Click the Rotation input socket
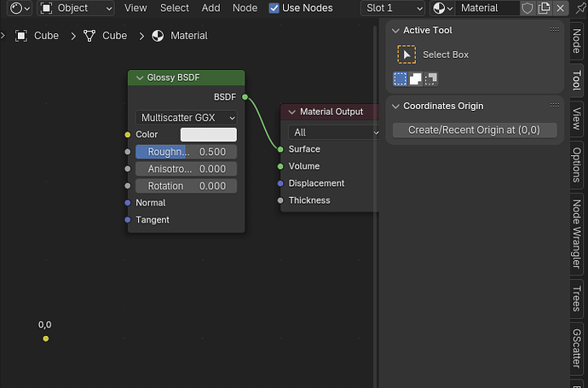The height and width of the screenshot is (388, 588). [x=128, y=186]
